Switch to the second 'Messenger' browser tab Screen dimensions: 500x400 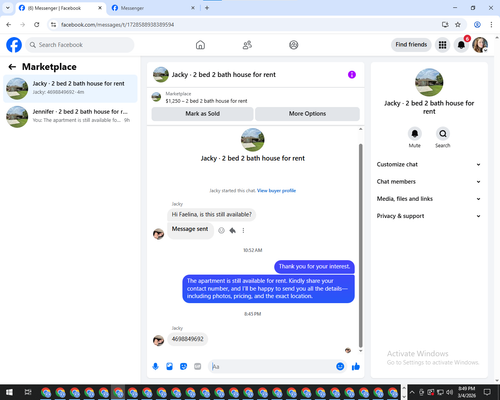[153, 8]
